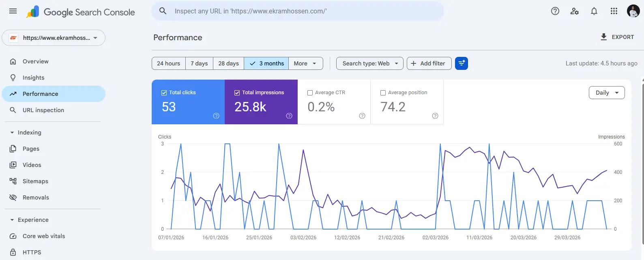
Task: Click the Insights lightbulb icon
Action: (13, 78)
